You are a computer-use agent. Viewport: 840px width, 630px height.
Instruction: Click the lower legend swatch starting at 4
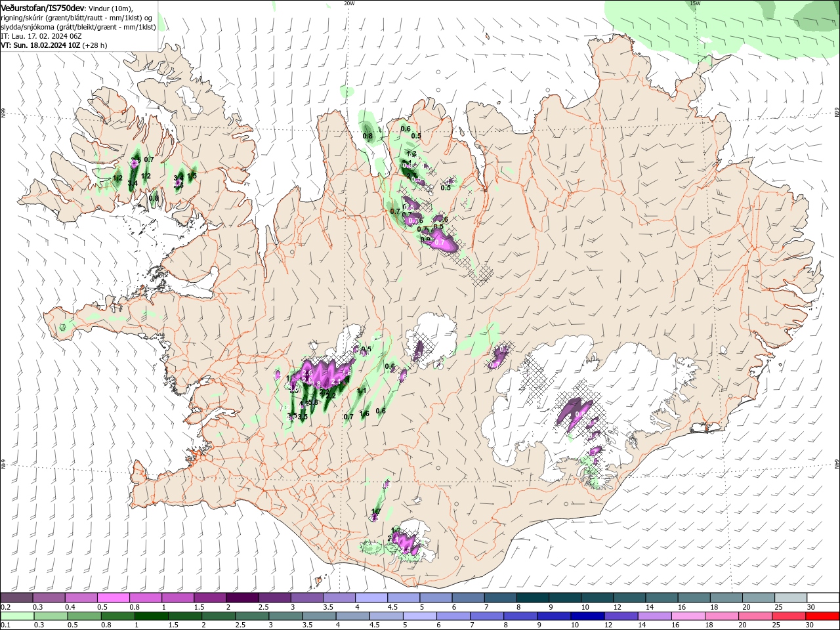click(x=352, y=616)
